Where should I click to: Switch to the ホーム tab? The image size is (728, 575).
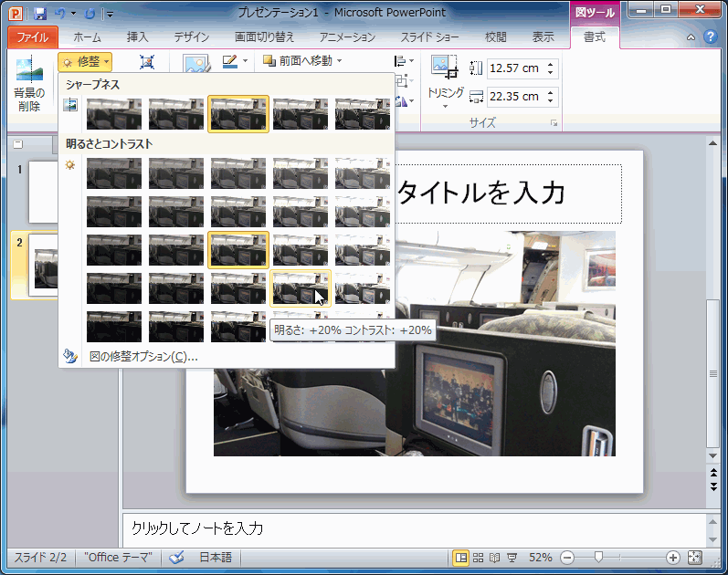pos(88,37)
